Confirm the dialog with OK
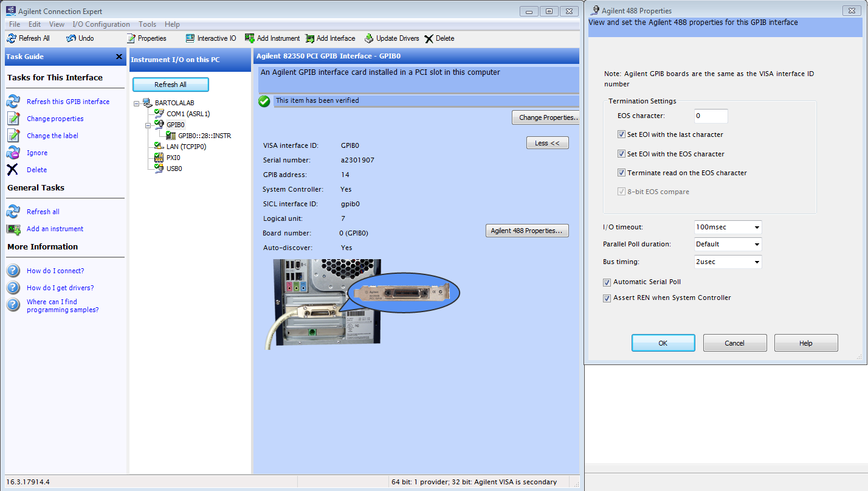The image size is (868, 491). 663,343
